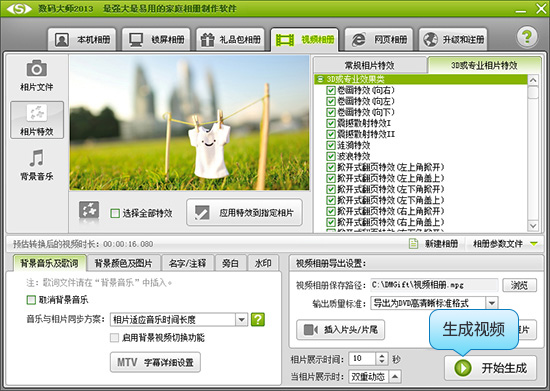Click the help question mark at top right
The image size is (550, 391).
pos(527,36)
